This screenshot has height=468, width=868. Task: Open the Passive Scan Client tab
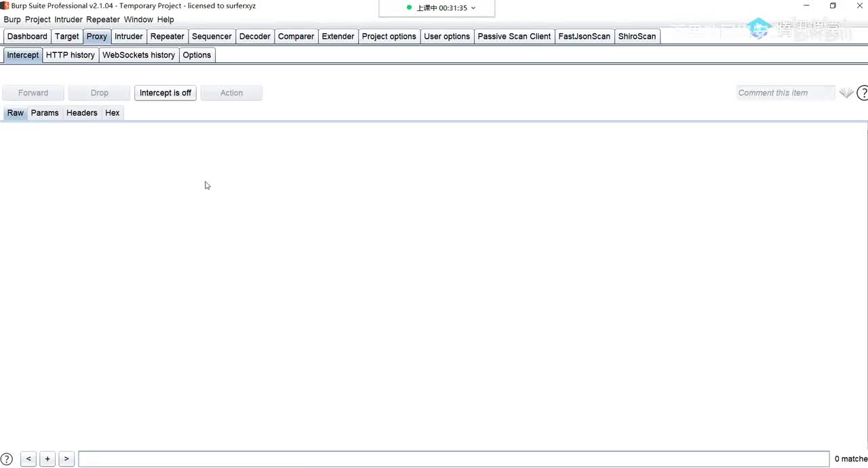click(515, 37)
